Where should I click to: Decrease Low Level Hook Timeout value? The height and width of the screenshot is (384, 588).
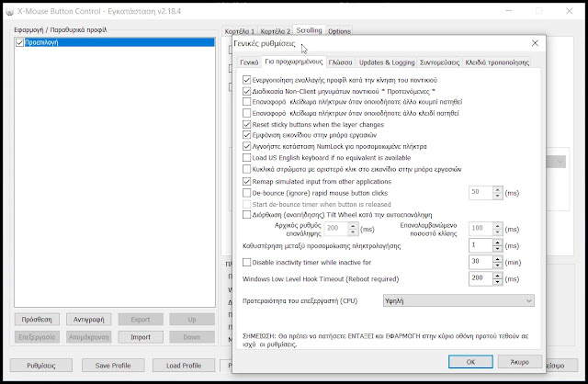pyautogui.click(x=497, y=282)
